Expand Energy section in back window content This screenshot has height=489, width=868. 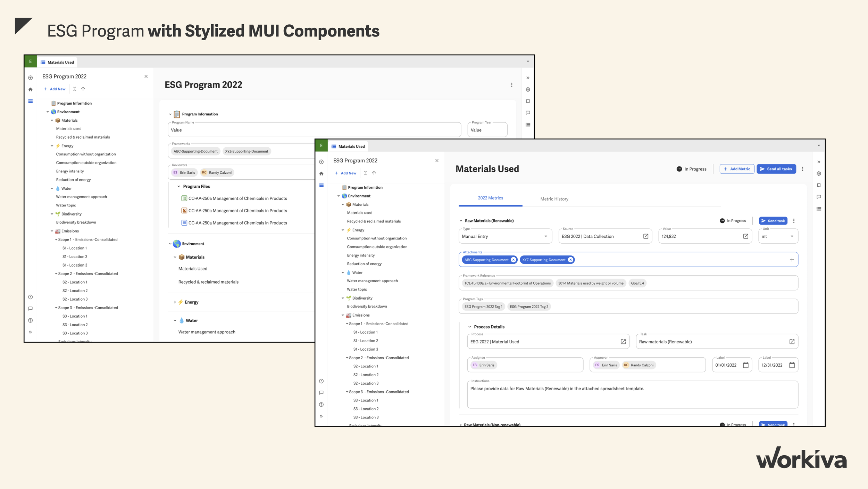point(175,302)
